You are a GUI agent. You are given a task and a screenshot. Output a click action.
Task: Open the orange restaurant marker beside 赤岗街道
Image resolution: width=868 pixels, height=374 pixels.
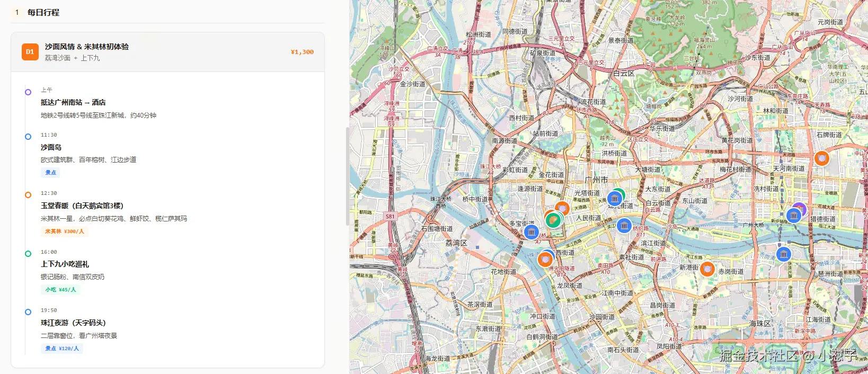[x=707, y=269]
